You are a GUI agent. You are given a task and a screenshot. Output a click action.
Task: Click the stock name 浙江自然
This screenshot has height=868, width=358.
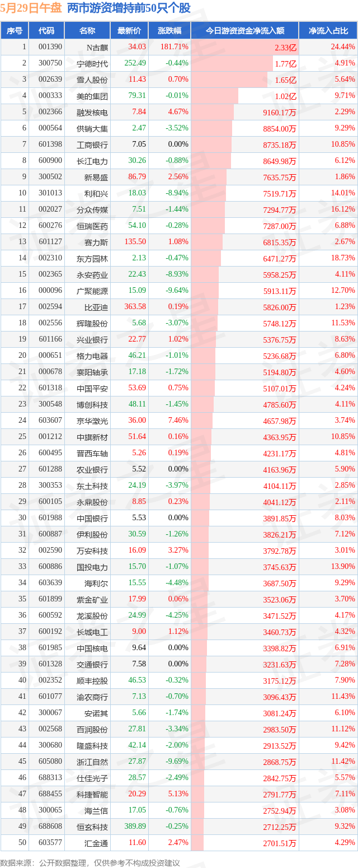(92, 762)
